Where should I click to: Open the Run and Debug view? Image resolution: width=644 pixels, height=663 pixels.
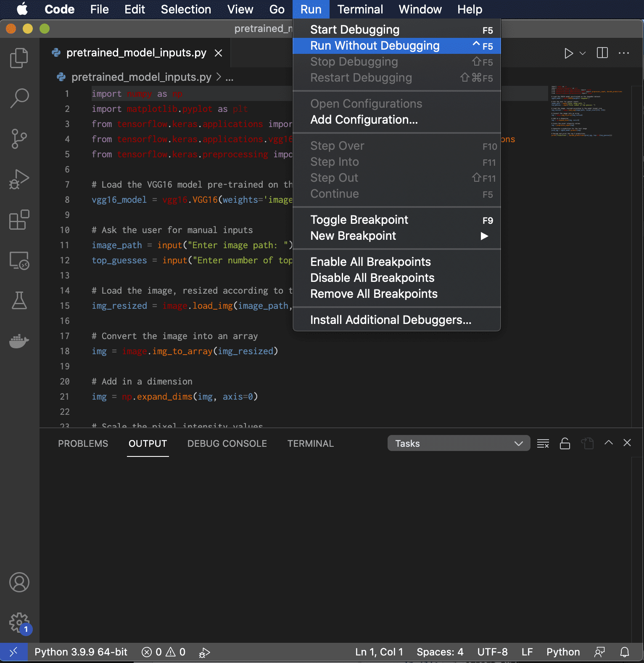19,179
